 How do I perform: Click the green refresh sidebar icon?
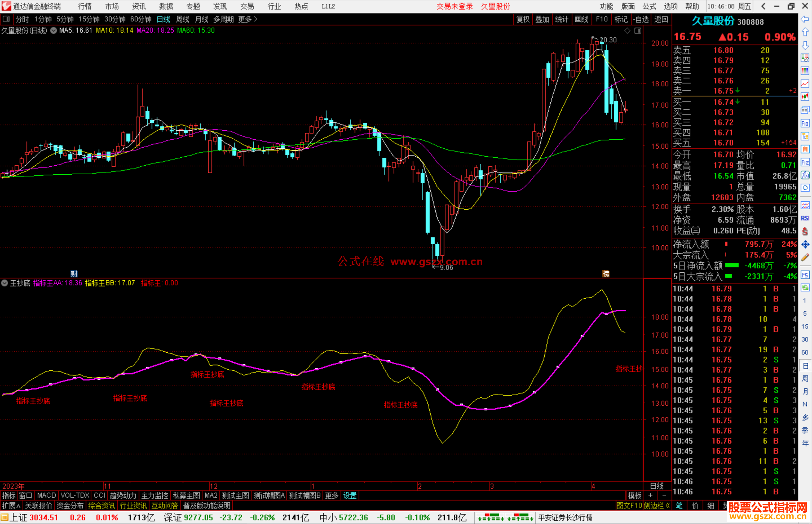(x=805, y=288)
